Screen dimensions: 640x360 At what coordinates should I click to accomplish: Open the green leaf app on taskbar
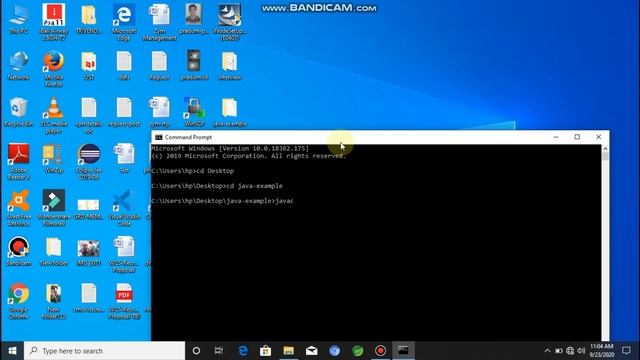[358, 351]
